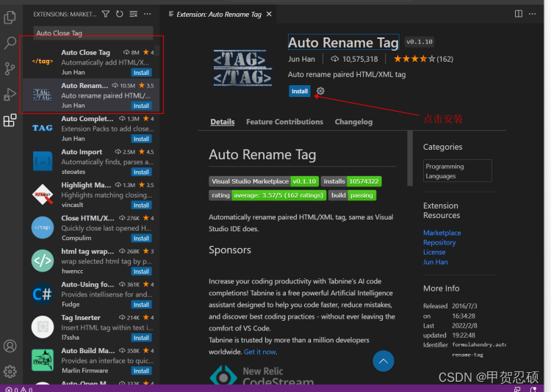Select the Extension: Auto Rename Tag tab

point(219,14)
